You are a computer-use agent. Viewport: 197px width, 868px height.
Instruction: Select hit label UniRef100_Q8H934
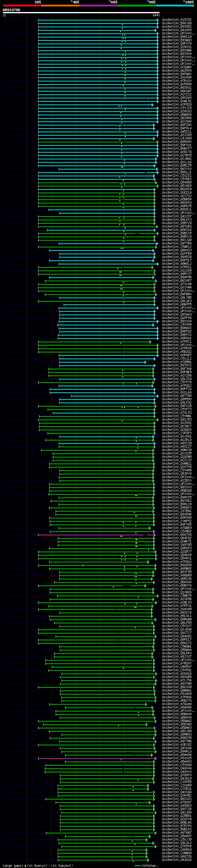pos(177,717)
